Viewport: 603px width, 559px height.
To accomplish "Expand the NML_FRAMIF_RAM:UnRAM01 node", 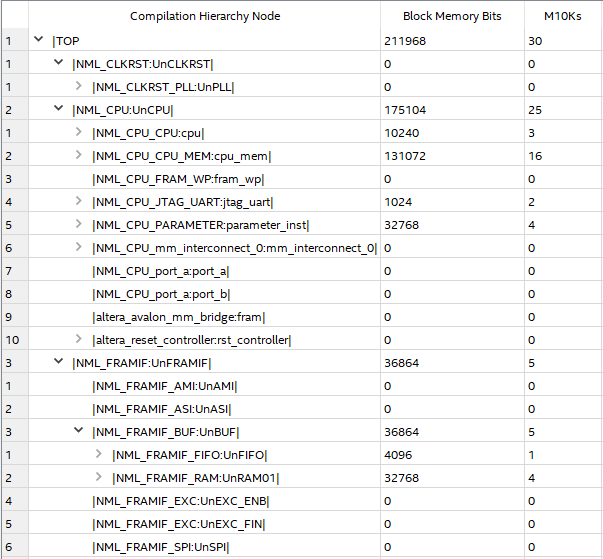I will coord(98,477).
